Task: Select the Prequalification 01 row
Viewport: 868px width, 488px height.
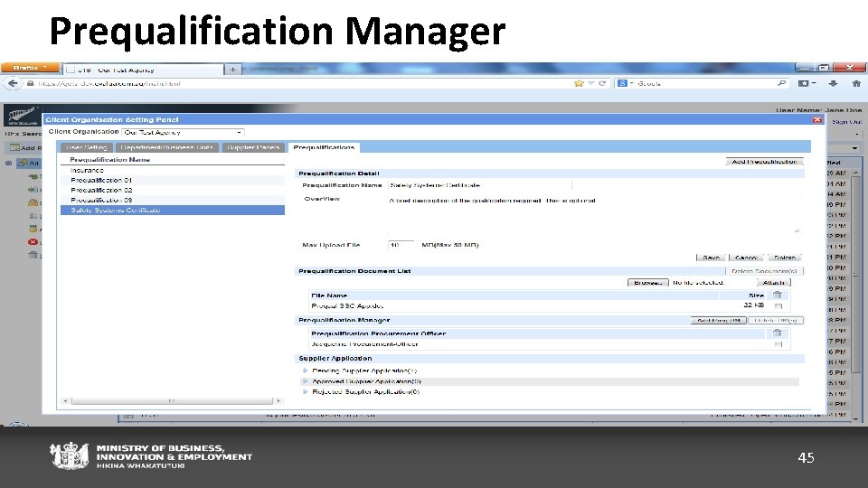Action: 172,181
